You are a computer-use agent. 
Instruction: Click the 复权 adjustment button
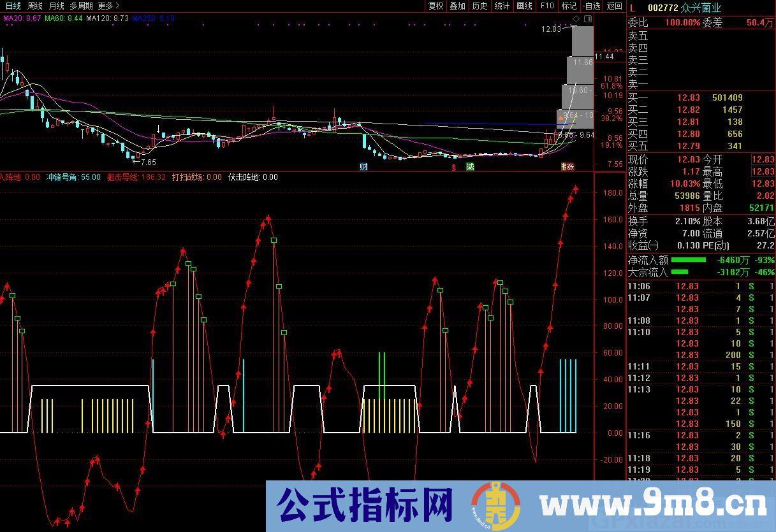(436, 6)
